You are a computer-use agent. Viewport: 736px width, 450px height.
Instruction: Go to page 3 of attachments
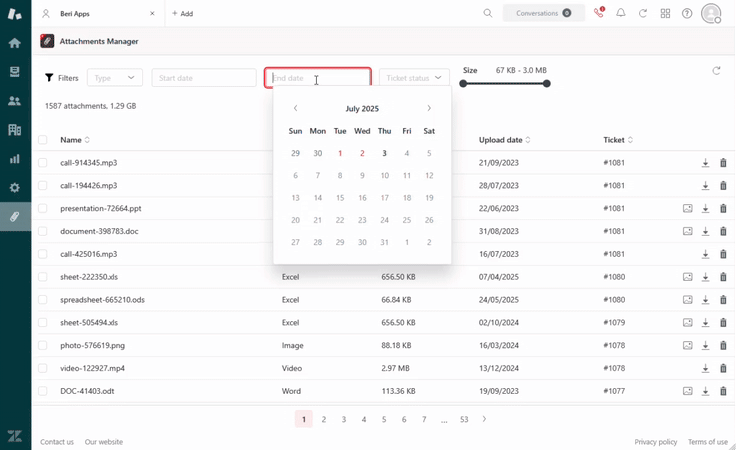[344, 420]
